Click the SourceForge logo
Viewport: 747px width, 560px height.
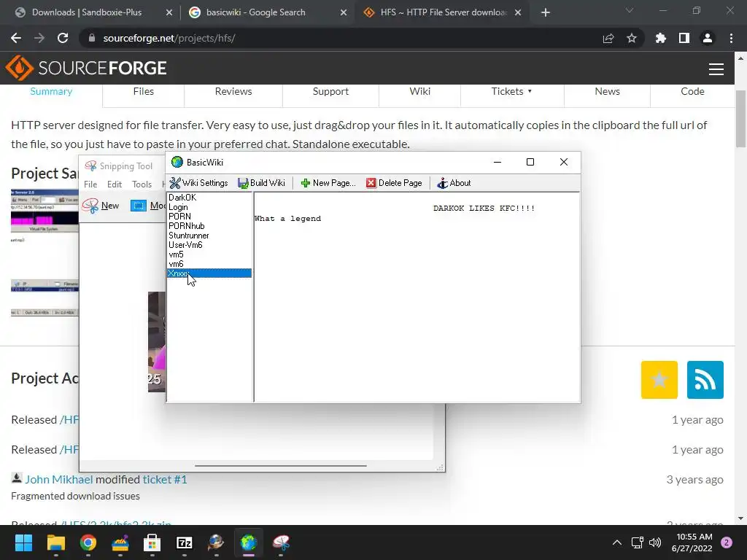coord(86,68)
